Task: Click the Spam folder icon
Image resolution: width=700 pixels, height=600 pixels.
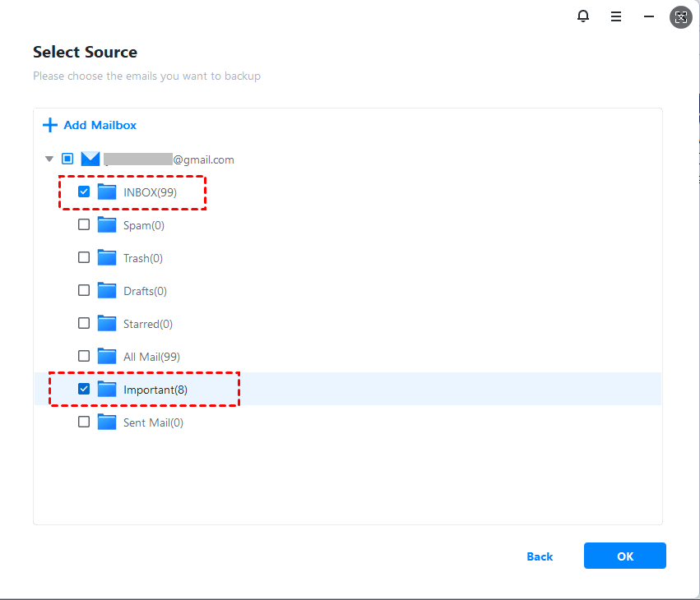Action: click(x=107, y=225)
